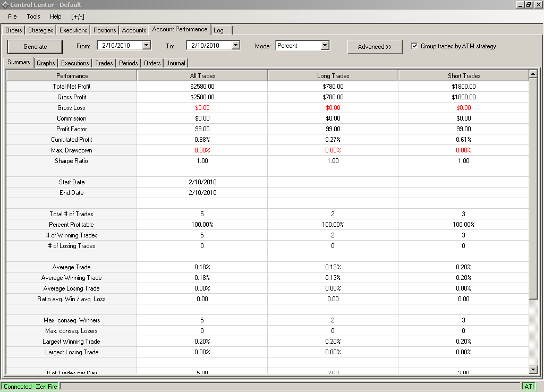The image size is (544, 392).
Task: Click the Advanced >> button
Action: click(x=375, y=47)
